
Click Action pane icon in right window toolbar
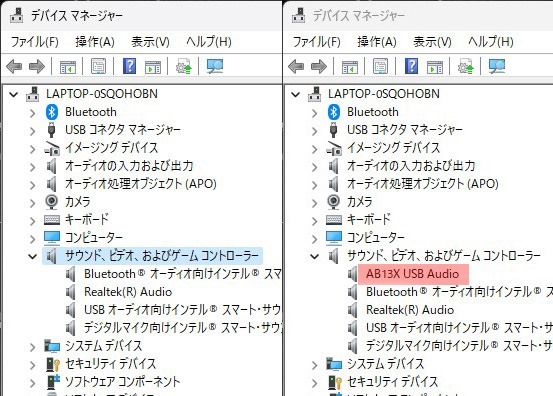[435, 67]
